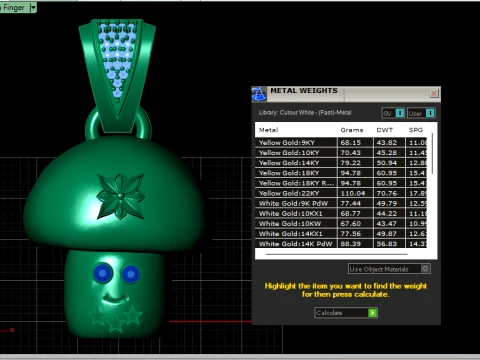Select the mushroom's right blue gem eye
This screenshot has height=360, width=480.
coord(131,274)
